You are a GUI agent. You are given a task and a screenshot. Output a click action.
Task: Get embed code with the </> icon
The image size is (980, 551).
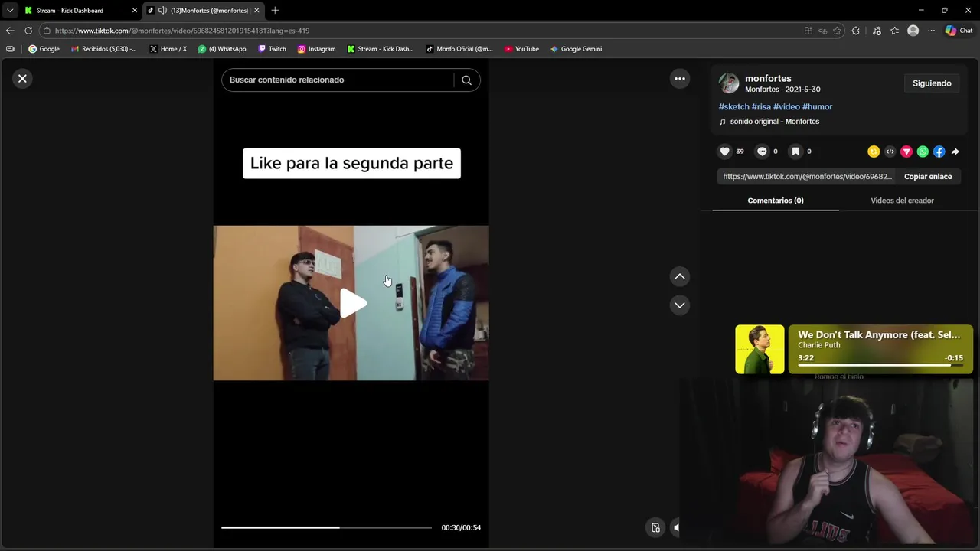pyautogui.click(x=890, y=152)
